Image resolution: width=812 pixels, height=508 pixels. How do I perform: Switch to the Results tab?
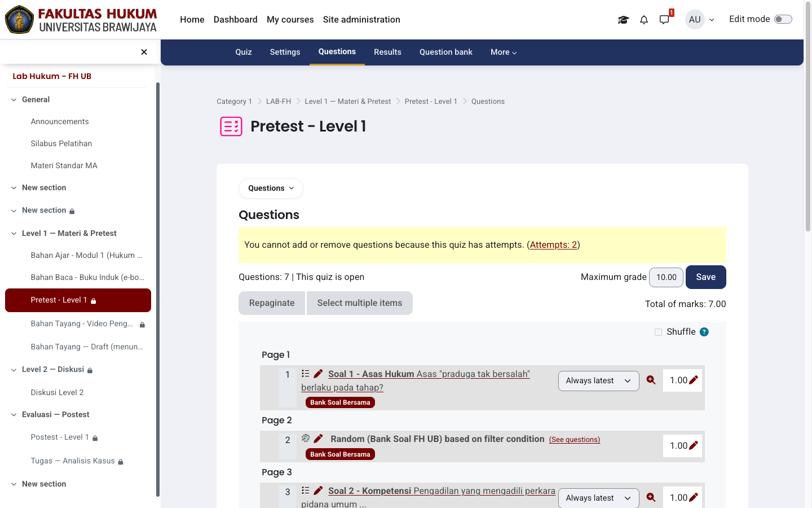[387, 52]
